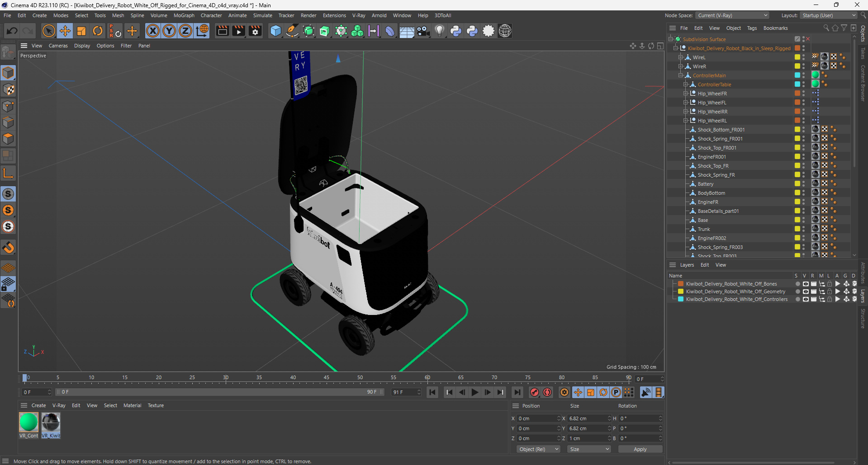
Task: Expand the WireL object
Action: tap(681, 57)
